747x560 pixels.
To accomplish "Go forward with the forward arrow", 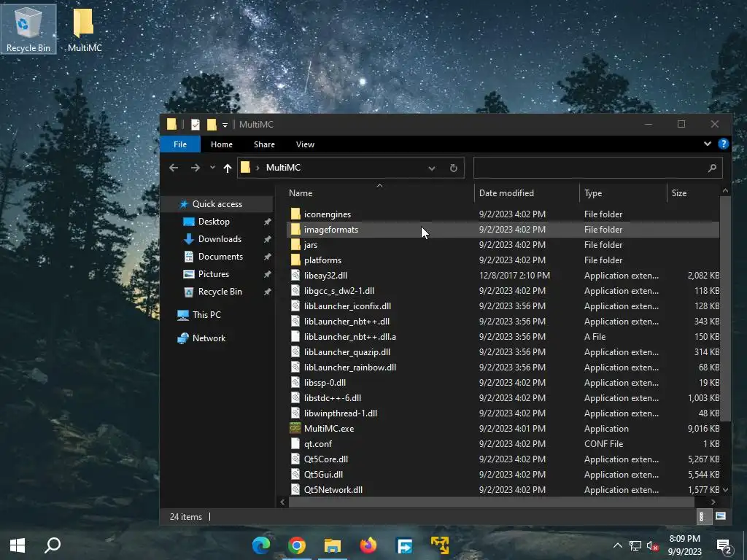I will 196,168.
